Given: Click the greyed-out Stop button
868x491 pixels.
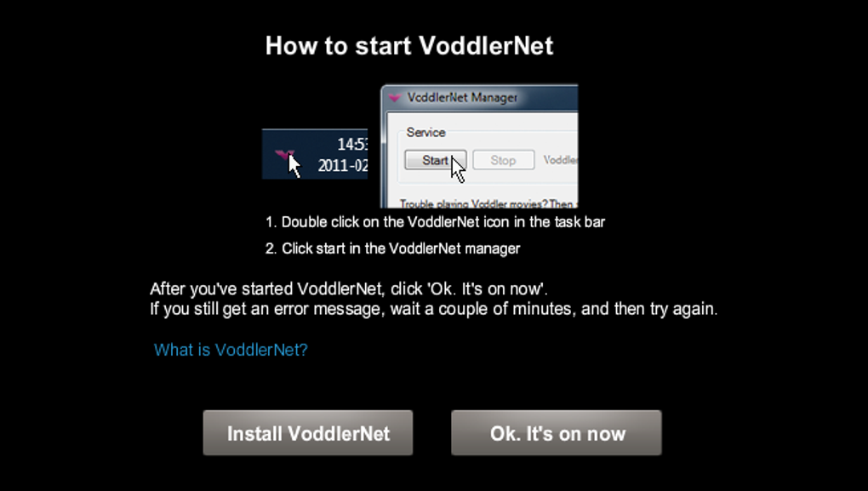Looking at the screenshot, I should (x=503, y=160).
